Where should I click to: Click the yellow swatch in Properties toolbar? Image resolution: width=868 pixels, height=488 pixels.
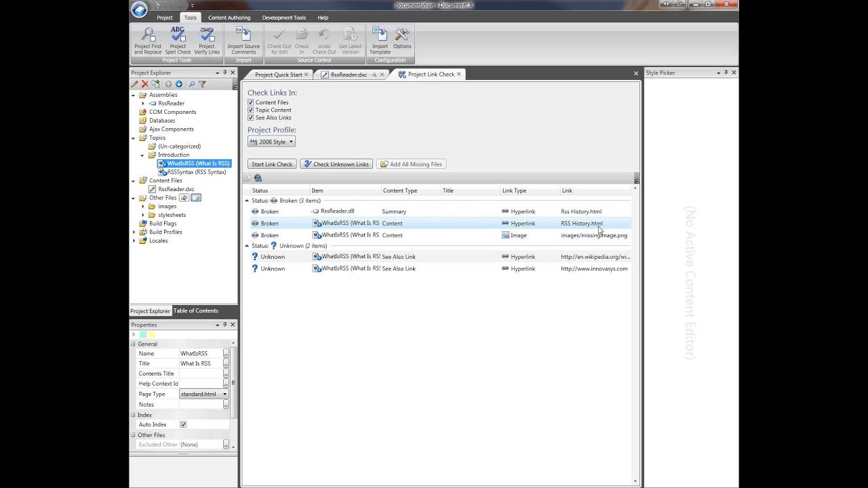tap(152, 334)
